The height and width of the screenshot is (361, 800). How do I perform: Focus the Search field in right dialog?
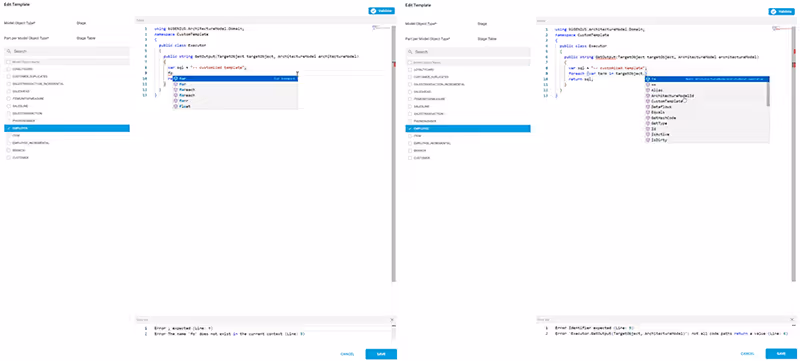pos(468,51)
